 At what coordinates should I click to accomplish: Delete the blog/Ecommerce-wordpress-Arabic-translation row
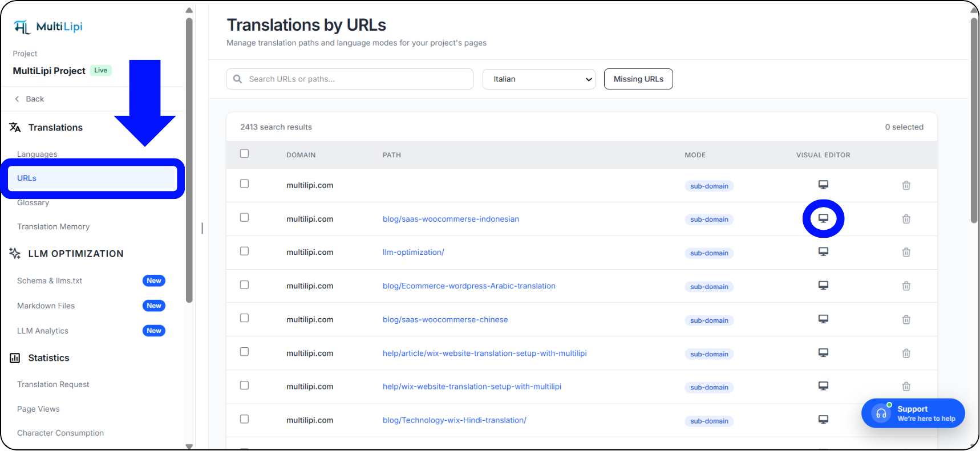click(906, 286)
